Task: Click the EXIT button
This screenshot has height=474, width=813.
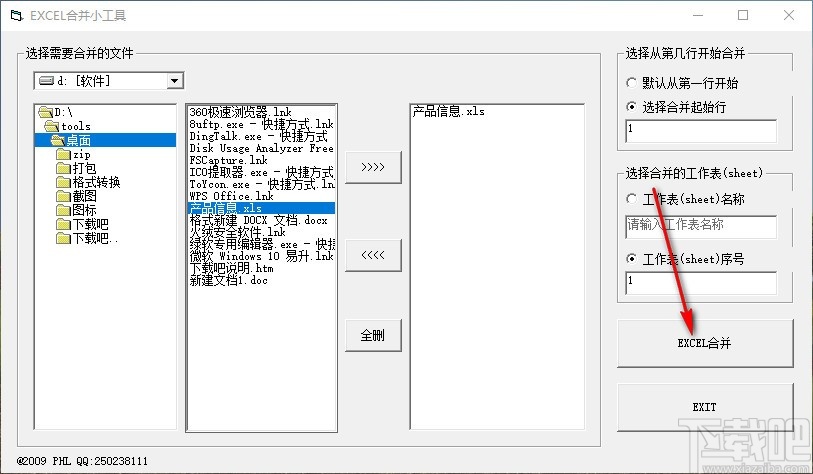Action: (705, 407)
